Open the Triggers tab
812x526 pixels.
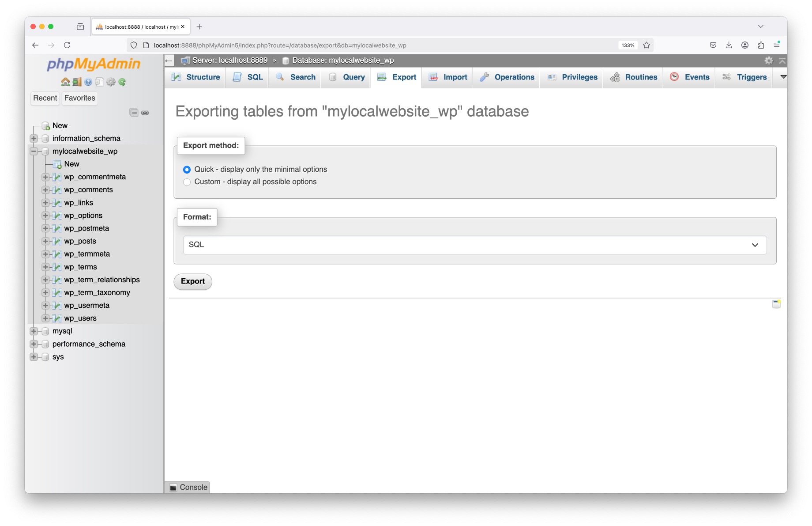[x=744, y=77]
